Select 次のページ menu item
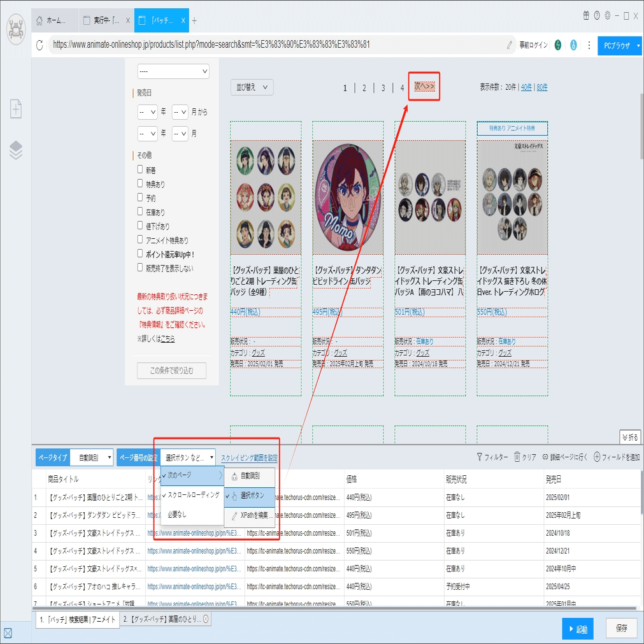This screenshot has width=644, height=644. point(192,475)
